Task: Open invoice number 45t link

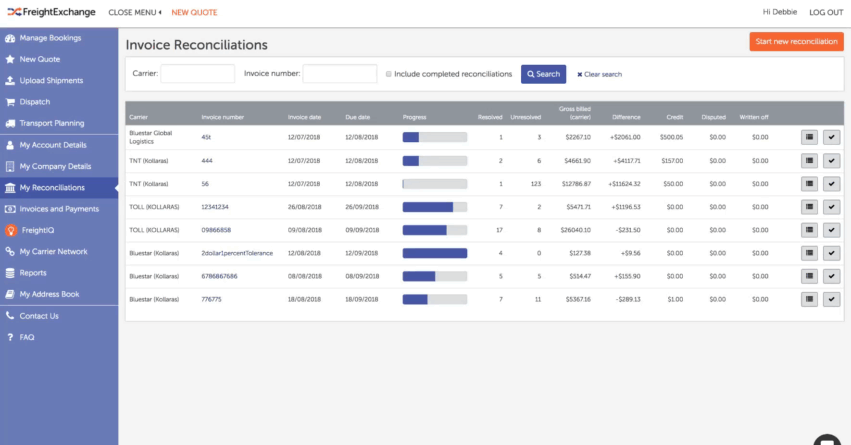Action: 206,137
